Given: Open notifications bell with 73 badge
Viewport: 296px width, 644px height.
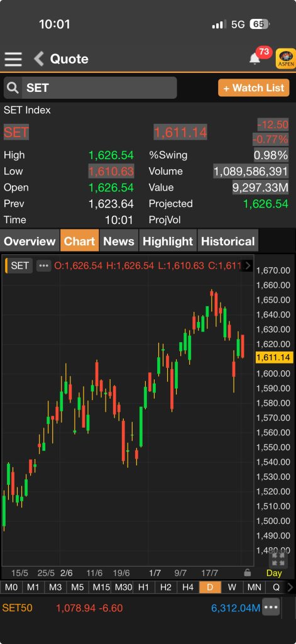Looking at the screenshot, I should coord(255,58).
